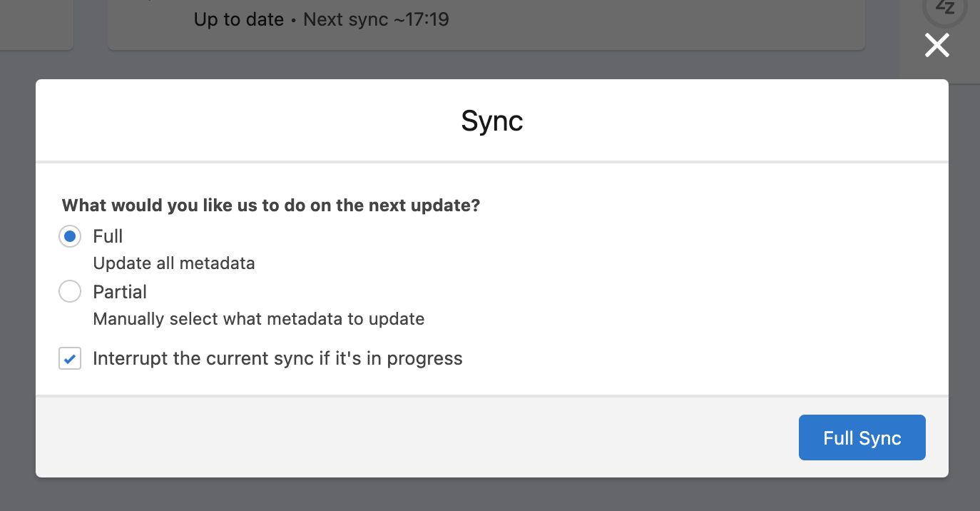The width and height of the screenshot is (980, 511).
Task: Click the "Partial" option label text
Action: click(120, 292)
